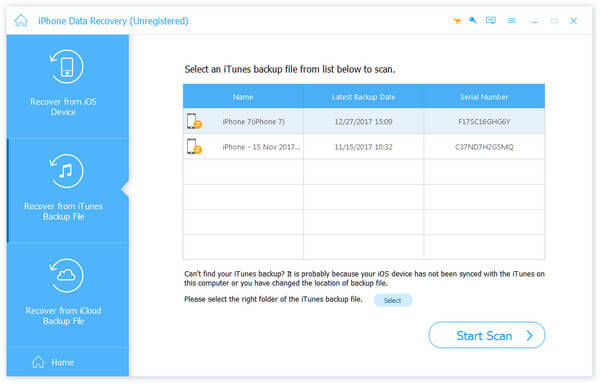Click the home icon in title bar
The width and height of the screenshot is (600, 384).
pyautogui.click(x=21, y=20)
